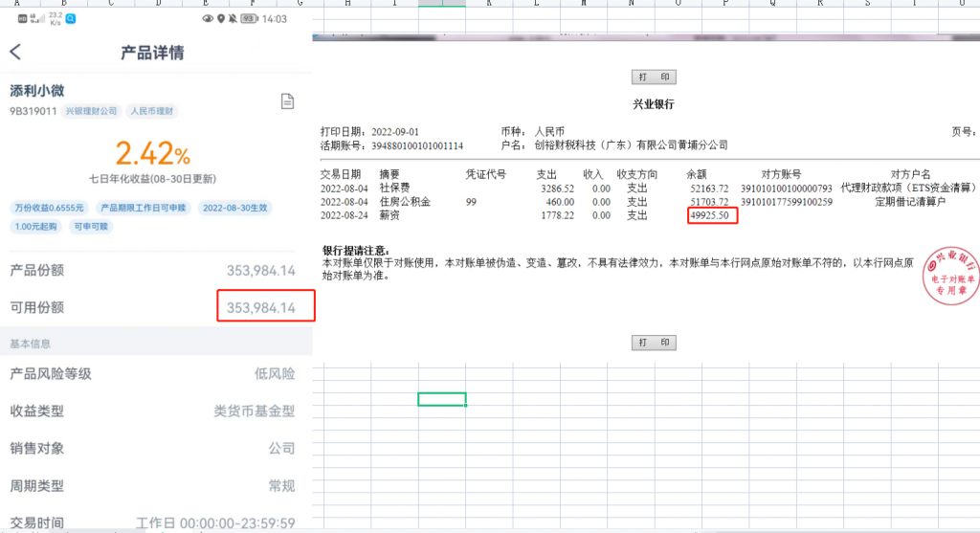
Task: Open the document icon beside 添利小微
Action: point(287,101)
